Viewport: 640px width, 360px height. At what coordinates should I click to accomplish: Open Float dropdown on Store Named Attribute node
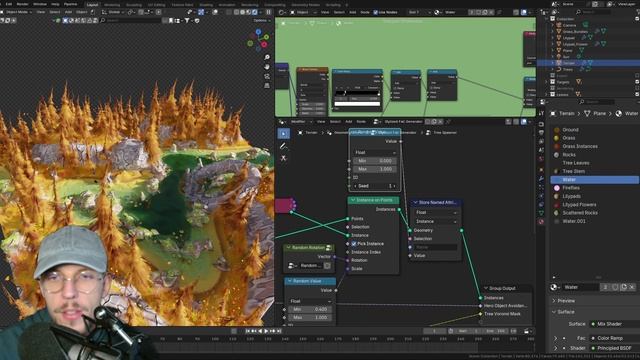(x=436, y=213)
